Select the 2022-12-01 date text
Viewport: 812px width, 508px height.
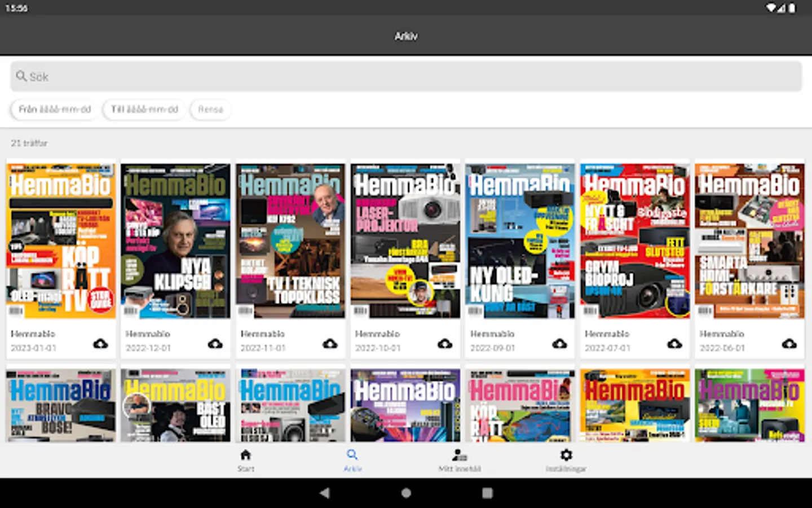pos(148,348)
